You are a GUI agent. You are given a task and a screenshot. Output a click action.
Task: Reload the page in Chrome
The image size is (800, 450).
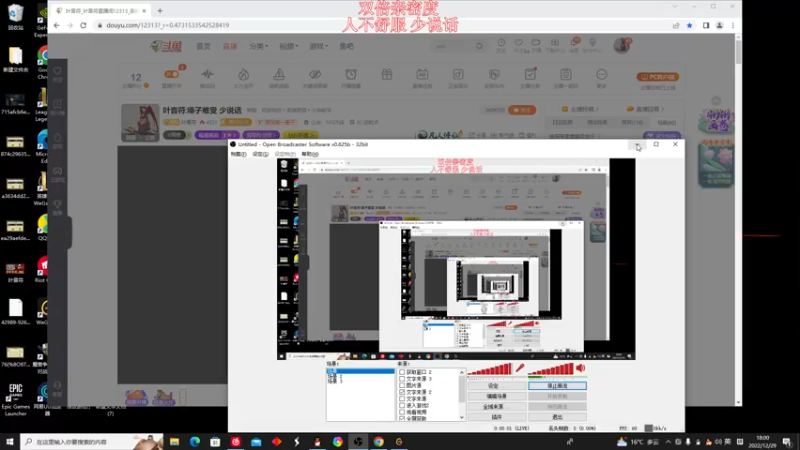coord(83,25)
